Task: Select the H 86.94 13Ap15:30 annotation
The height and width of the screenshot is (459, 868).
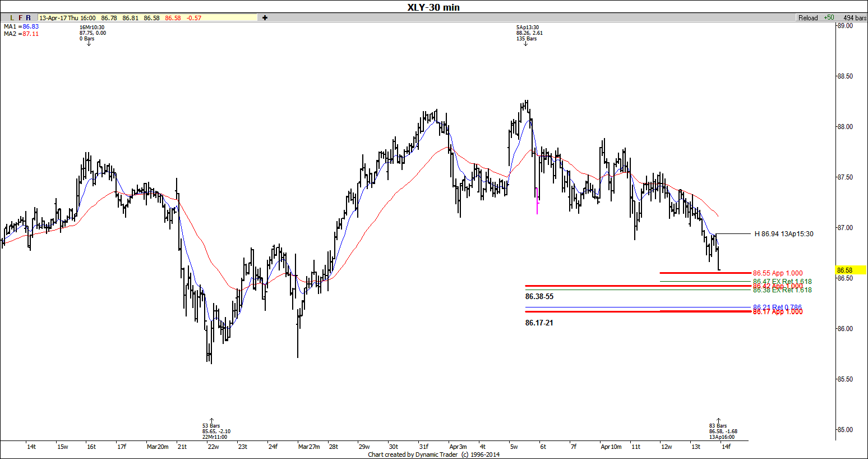Action: click(783, 234)
